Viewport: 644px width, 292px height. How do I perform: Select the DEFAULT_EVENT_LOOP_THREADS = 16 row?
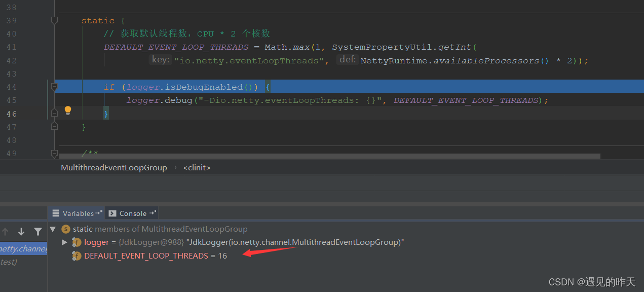346,255
